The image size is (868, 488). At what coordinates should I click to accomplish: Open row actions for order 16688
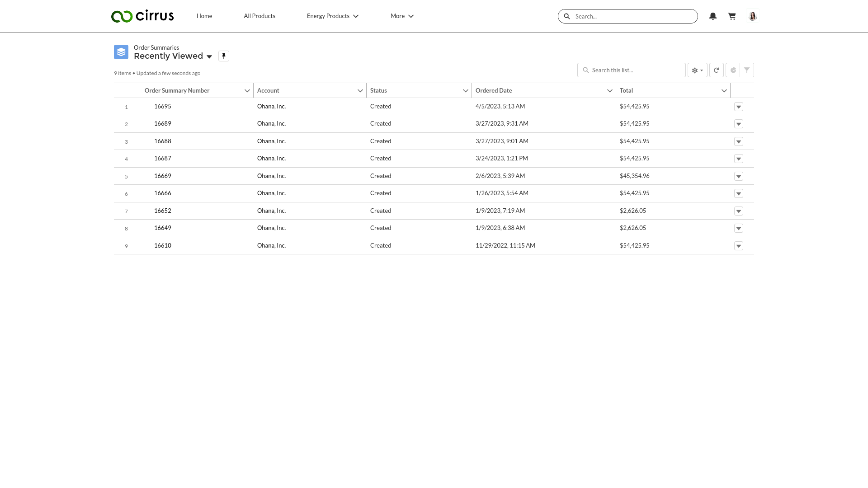coord(739,141)
